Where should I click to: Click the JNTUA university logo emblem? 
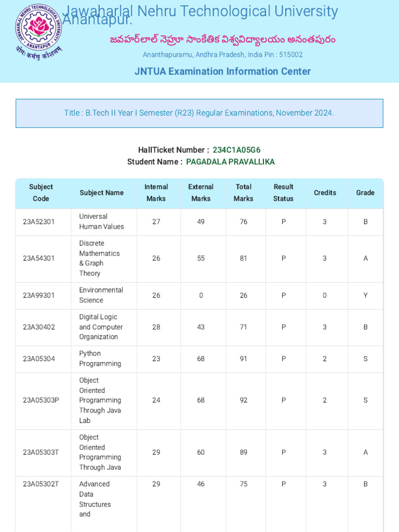click(38, 32)
